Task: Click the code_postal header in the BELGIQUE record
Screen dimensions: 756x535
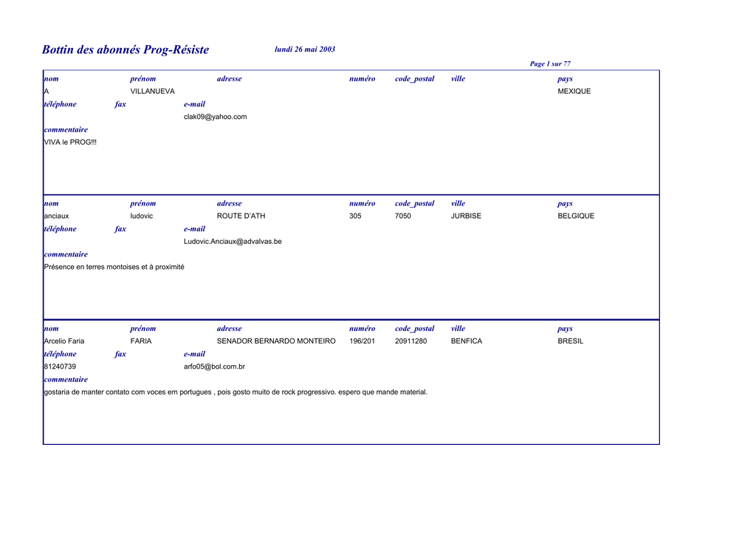Action: [415, 203]
